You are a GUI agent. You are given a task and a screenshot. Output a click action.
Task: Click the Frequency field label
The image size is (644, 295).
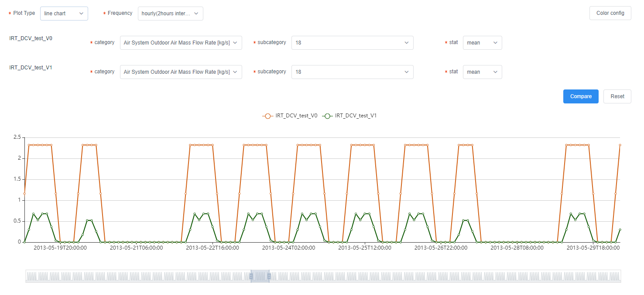[x=120, y=13]
